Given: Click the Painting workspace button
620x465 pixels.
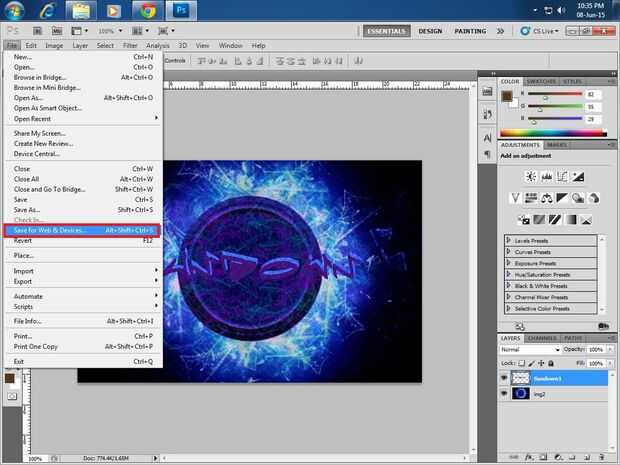Looking at the screenshot, I should click(x=470, y=31).
